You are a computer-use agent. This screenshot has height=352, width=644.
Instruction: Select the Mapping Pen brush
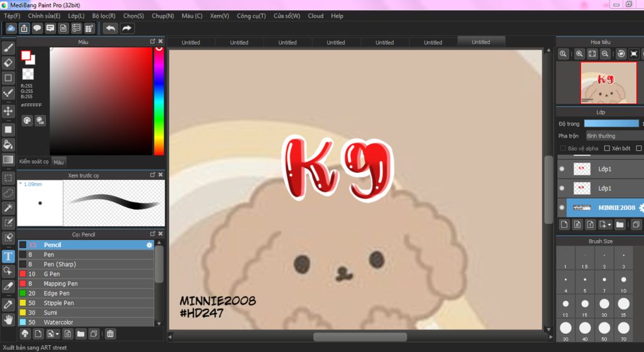point(86,283)
